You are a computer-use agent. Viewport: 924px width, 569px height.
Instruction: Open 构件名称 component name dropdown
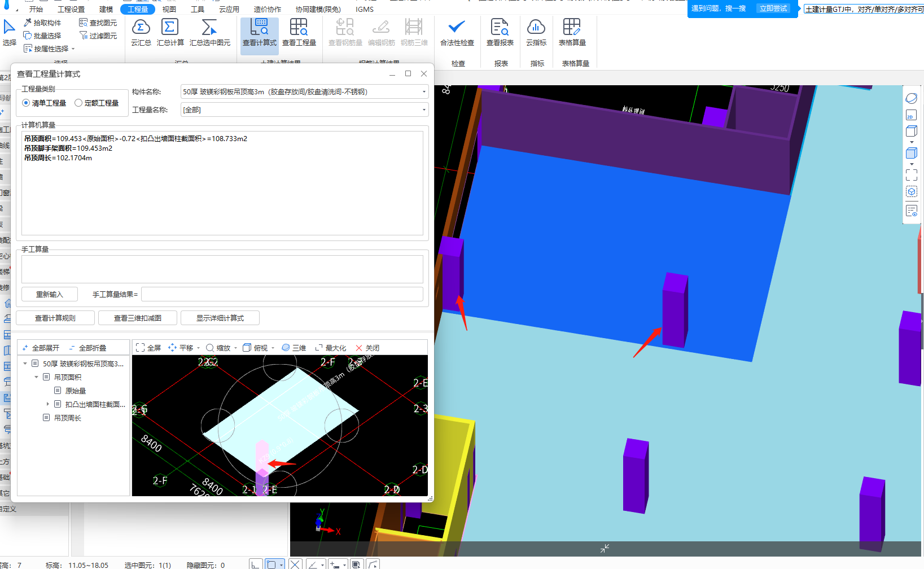click(x=304, y=91)
